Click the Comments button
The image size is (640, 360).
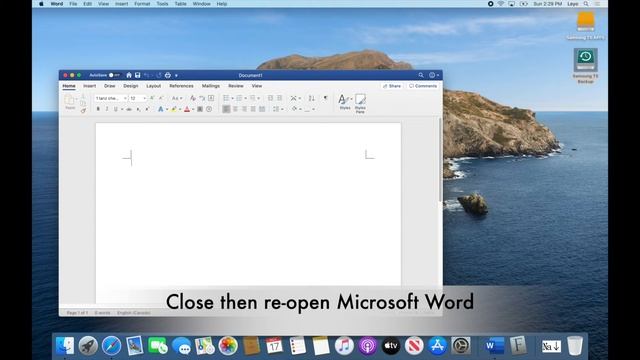423,86
